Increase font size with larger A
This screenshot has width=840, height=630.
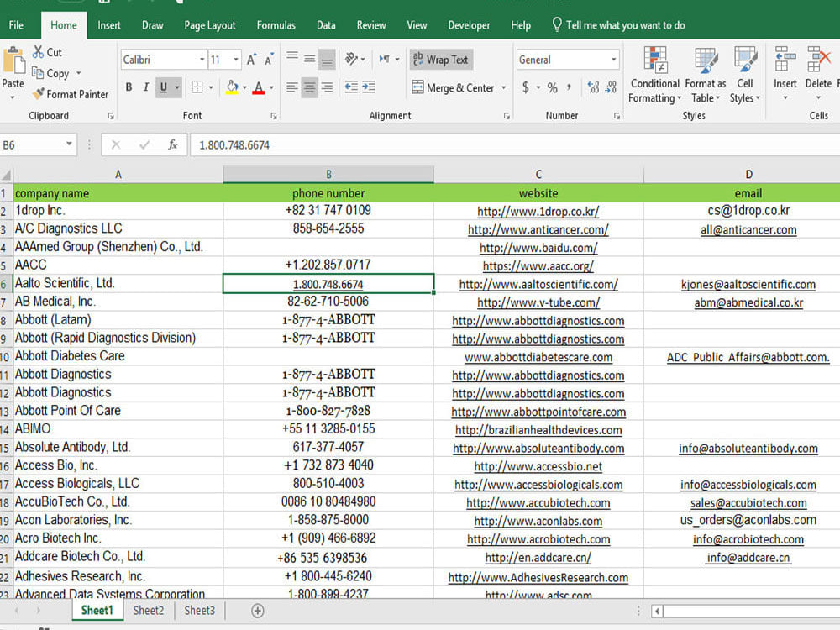coord(251,60)
